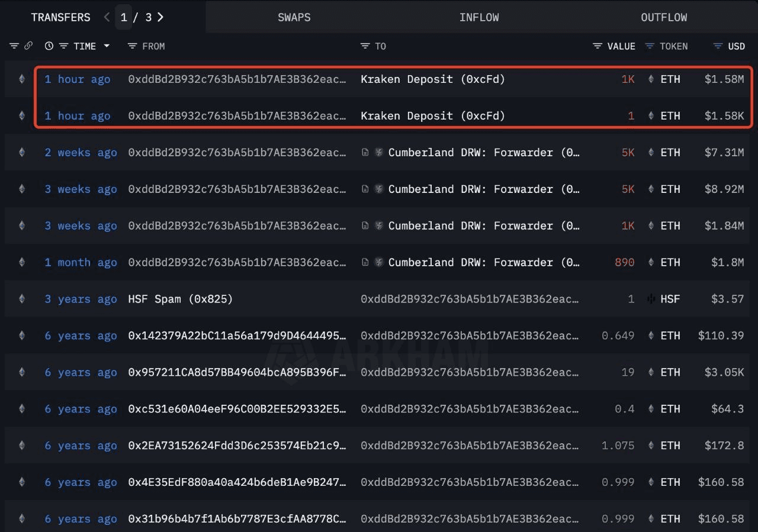Click the HSF token label

pyautogui.click(x=670, y=299)
